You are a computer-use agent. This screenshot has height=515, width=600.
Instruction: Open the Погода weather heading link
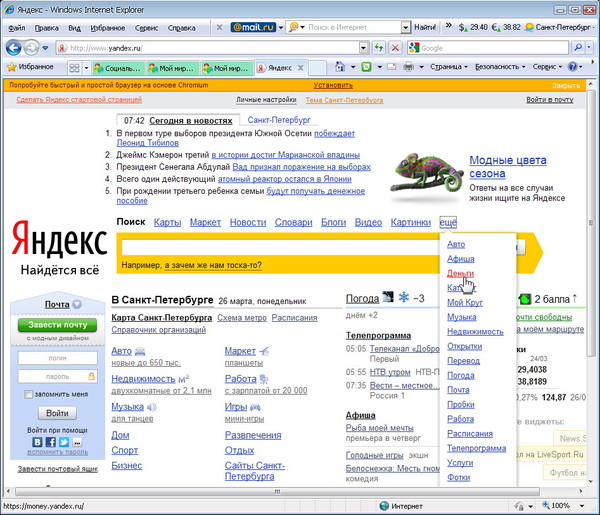pyautogui.click(x=362, y=298)
